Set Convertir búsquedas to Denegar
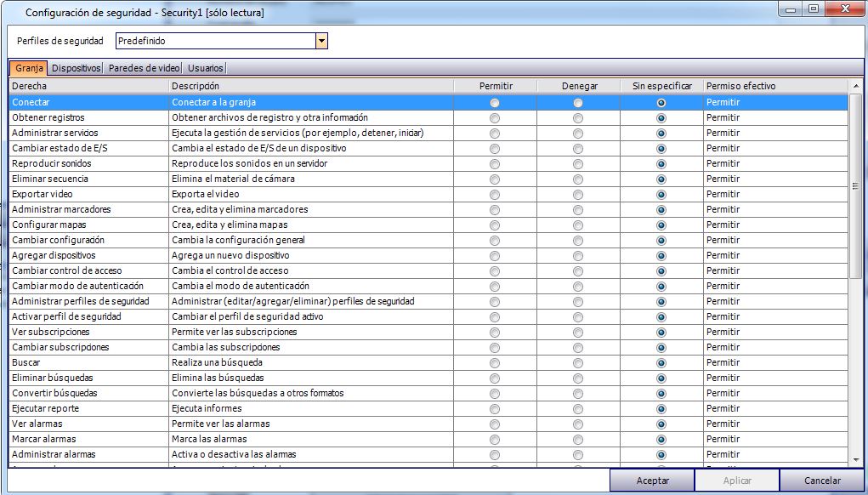The image size is (868, 495). 578,394
